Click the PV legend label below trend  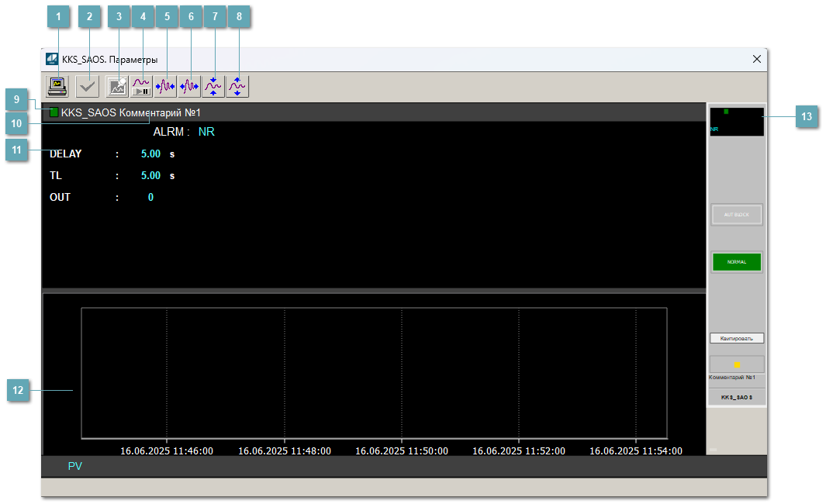(x=74, y=467)
